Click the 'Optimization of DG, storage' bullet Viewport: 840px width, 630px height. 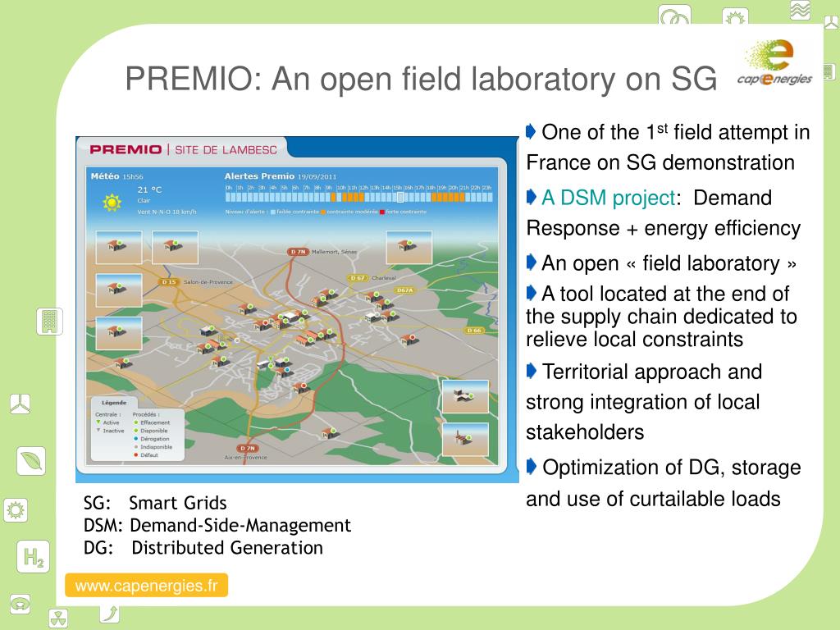click(x=664, y=483)
